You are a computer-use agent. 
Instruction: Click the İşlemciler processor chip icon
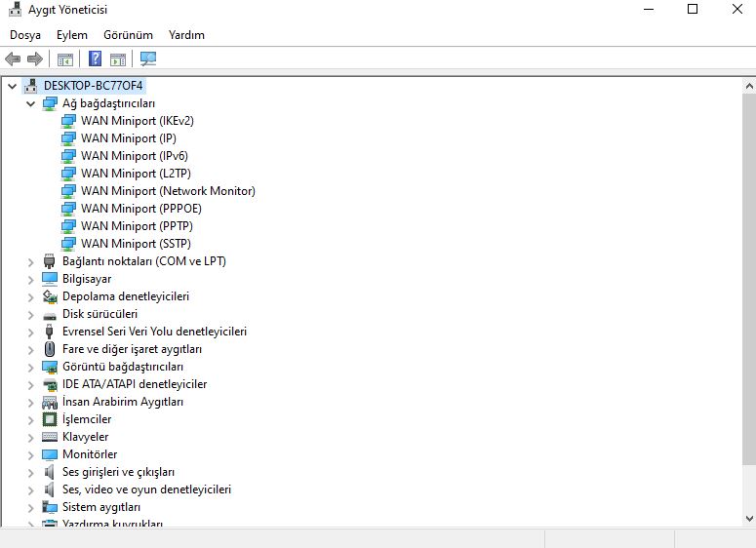pos(49,419)
